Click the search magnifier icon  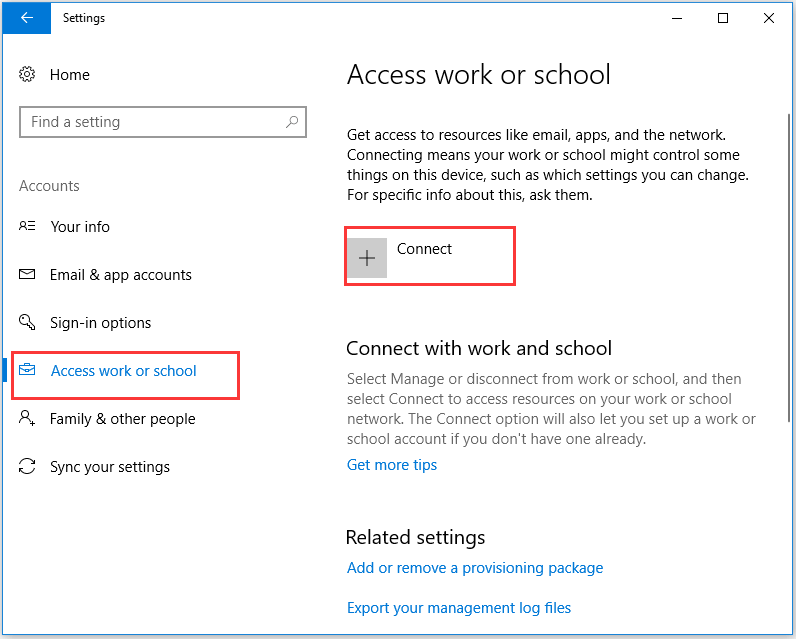(292, 122)
